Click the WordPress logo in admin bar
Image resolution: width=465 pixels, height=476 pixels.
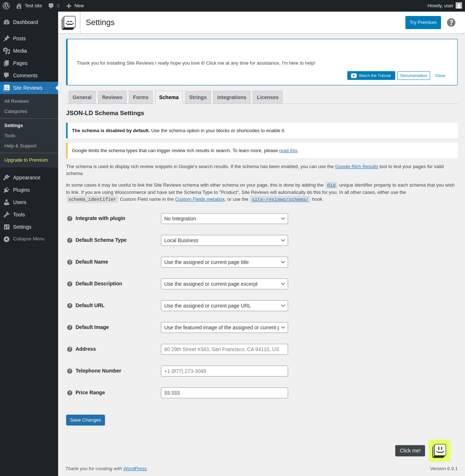(6, 6)
